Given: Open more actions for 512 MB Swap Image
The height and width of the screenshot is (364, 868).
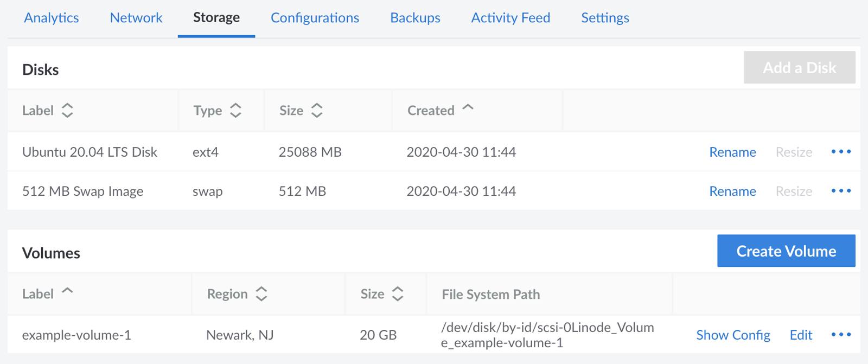Looking at the screenshot, I should (841, 191).
